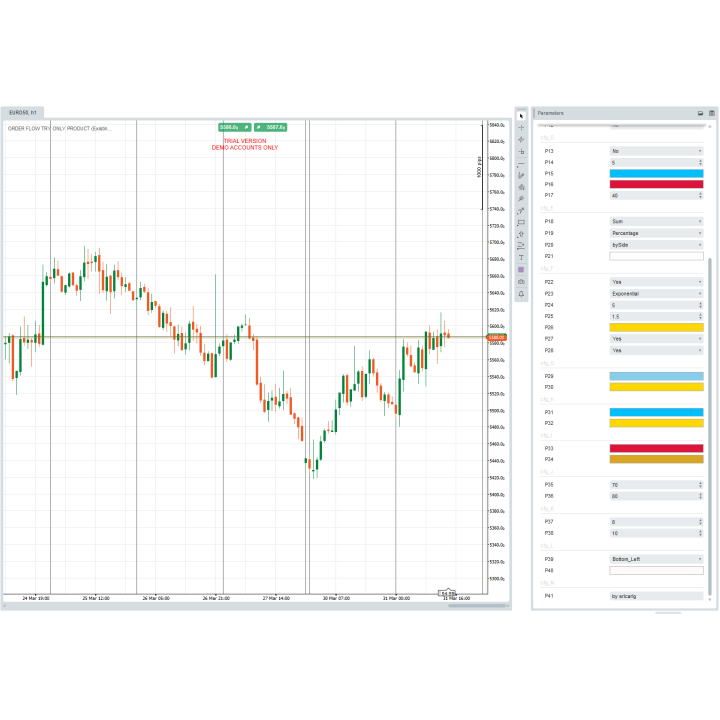Screen dimensions: 720x720
Task: Open the P39 Bottom_Left dropdown
Action: coord(657,559)
